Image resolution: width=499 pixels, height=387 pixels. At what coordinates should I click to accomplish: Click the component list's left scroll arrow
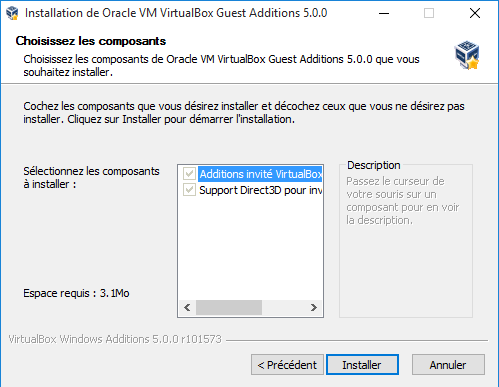click(x=187, y=307)
